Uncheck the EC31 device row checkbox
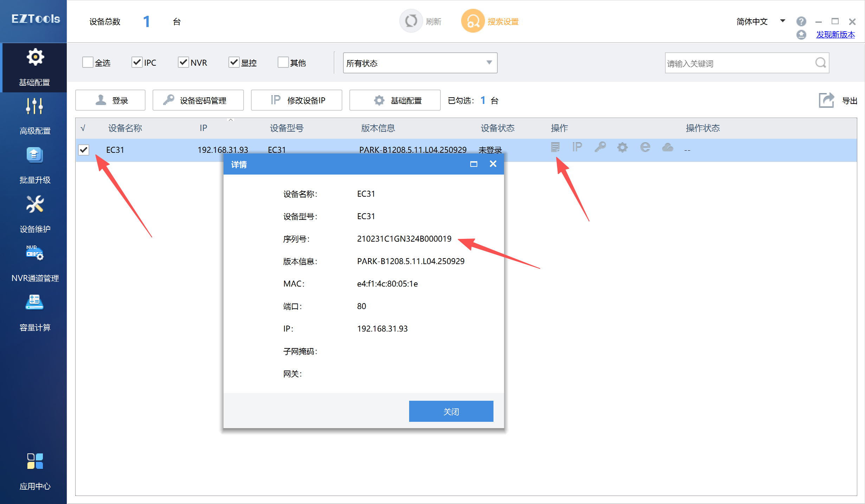The width and height of the screenshot is (865, 504). tap(84, 150)
